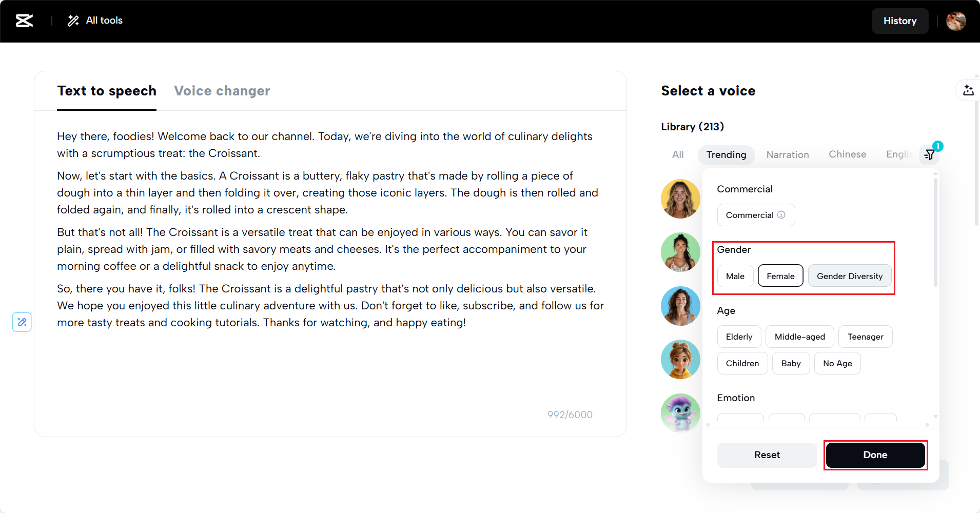Click the filter panel vertical scrollbar
Screen dimensions: 980x513
(935, 232)
